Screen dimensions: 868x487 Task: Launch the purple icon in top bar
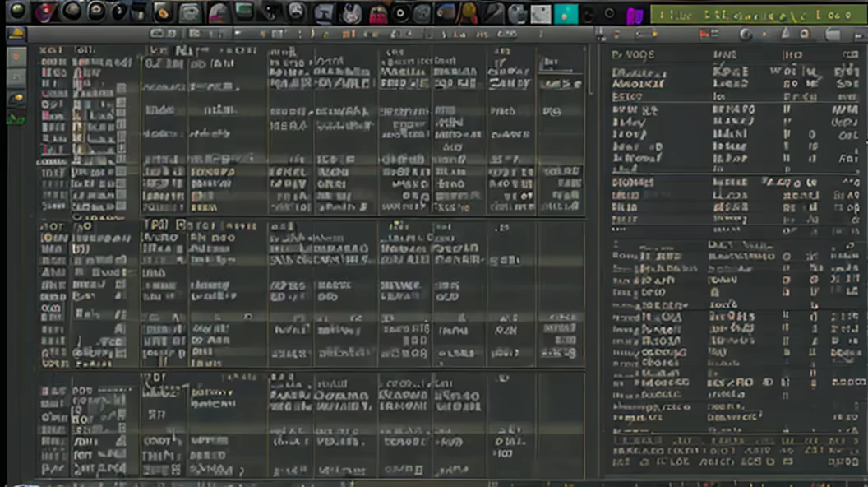pyautogui.click(x=634, y=15)
